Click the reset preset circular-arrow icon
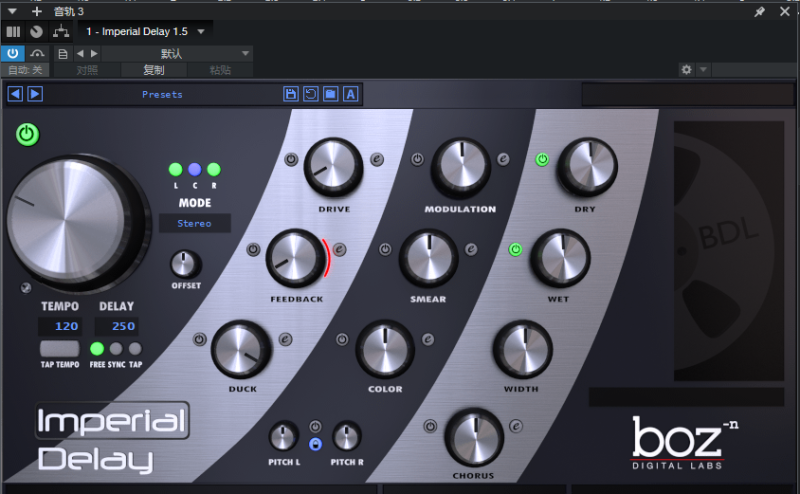Viewport: 800px width, 494px height. pyautogui.click(x=311, y=94)
